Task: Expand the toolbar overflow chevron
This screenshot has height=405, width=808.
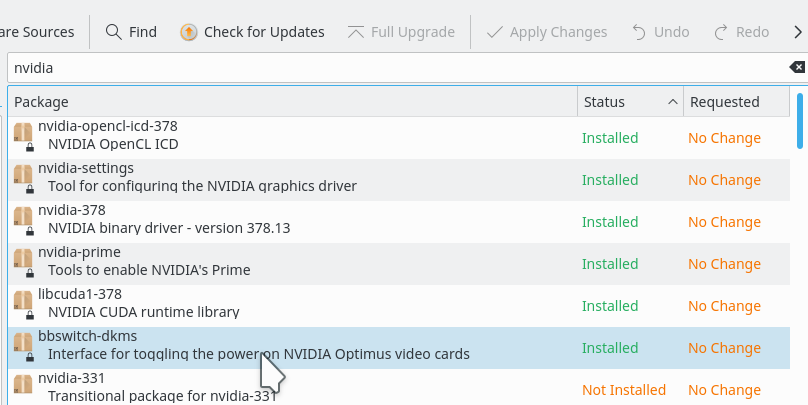Action: 795,32
